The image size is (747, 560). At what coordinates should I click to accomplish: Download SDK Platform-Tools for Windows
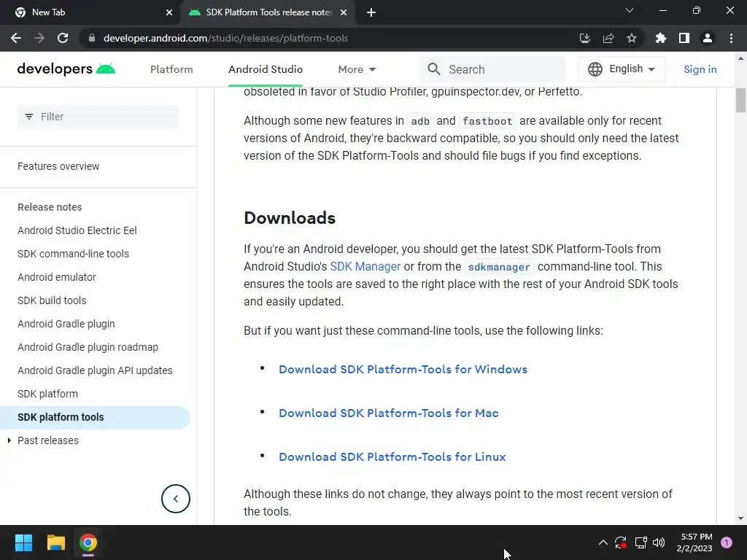click(x=403, y=369)
